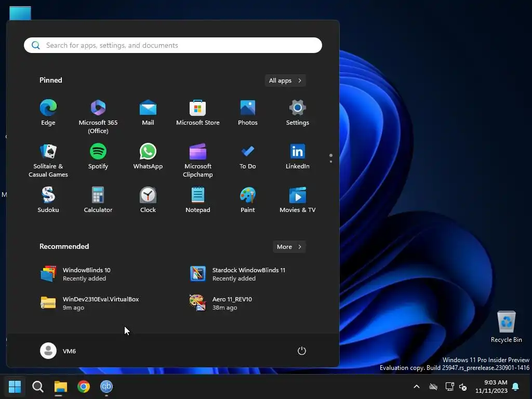Launch Spotify from the Start menu
The width and height of the screenshot is (532, 399).
point(98,157)
